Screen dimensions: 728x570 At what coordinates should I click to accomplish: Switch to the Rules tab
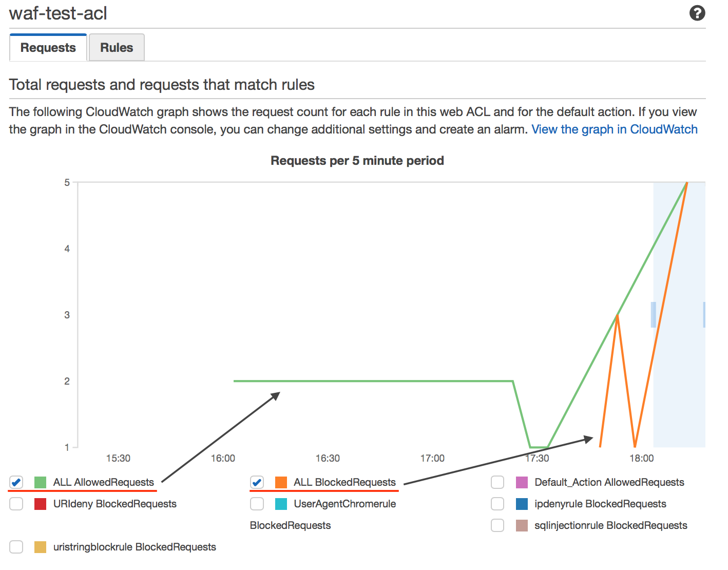click(116, 47)
